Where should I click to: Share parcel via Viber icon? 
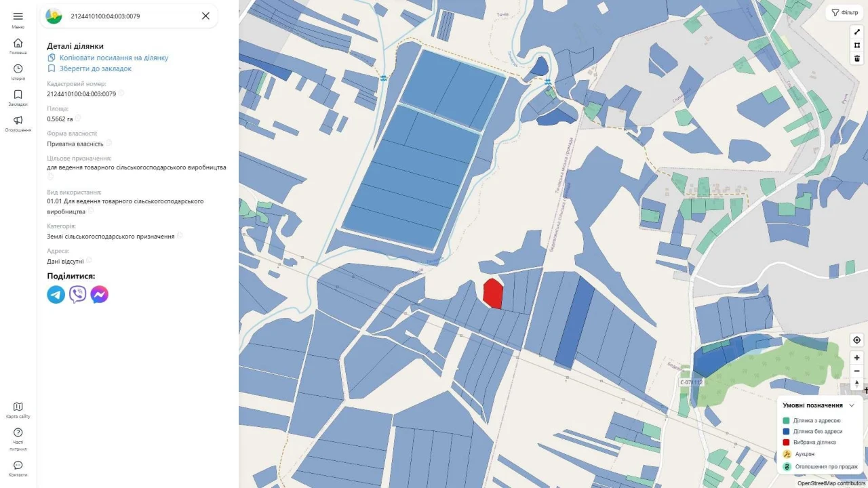coord(78,294)
